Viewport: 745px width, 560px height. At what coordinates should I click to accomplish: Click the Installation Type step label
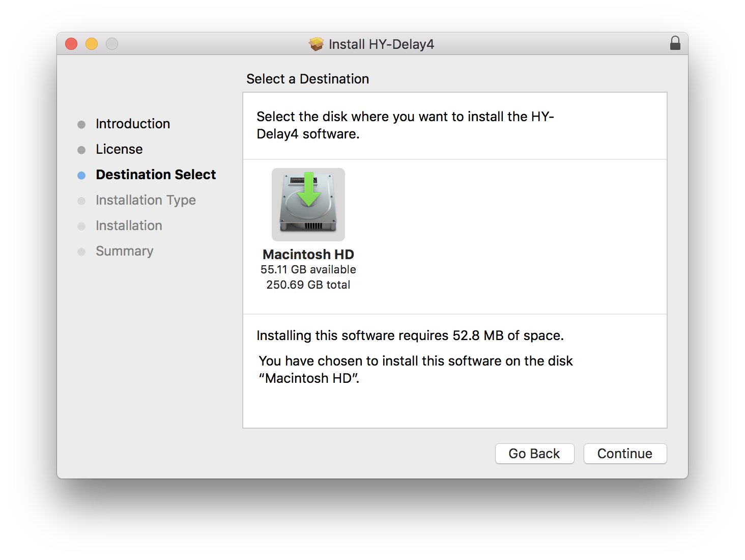146,200
